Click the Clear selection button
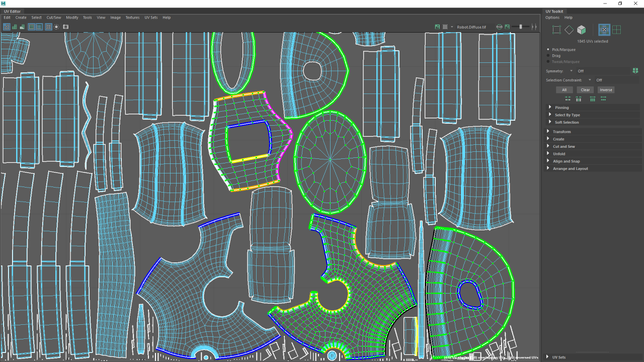The height and width of the screenshot is (362, 644). point(585,90)
